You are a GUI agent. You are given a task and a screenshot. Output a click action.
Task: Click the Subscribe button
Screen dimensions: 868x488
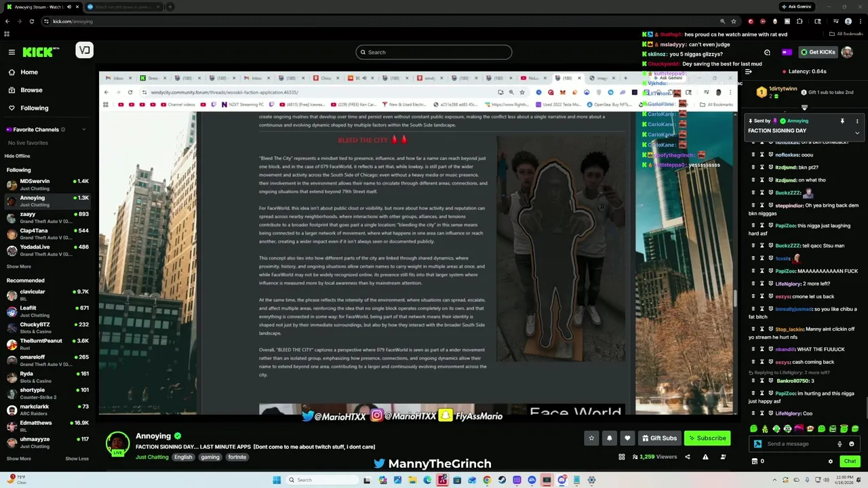707,439
